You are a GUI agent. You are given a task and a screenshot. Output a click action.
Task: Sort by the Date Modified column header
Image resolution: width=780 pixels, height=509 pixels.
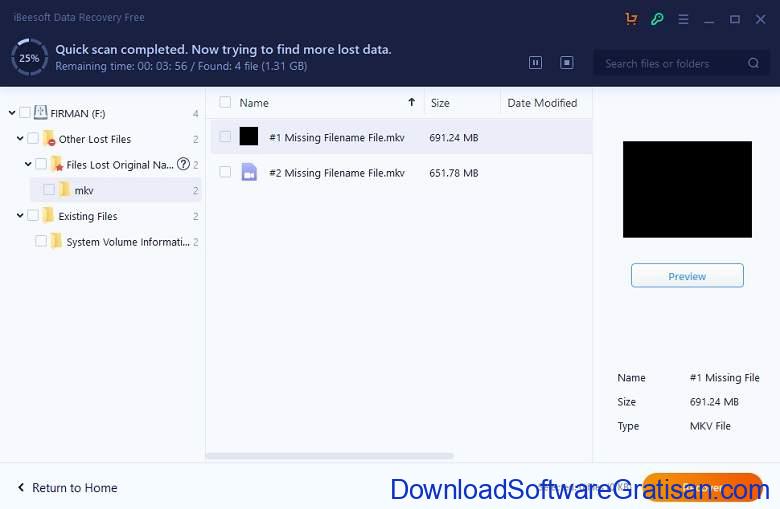tap(542, 103)
